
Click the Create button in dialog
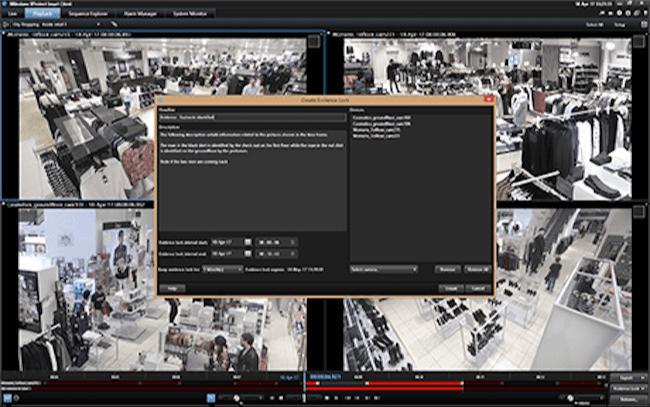(451, 288)
